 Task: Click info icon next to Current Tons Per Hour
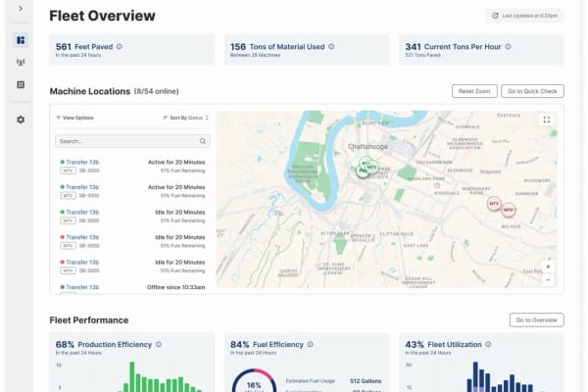pyautogui.click(x=508, y=46)
